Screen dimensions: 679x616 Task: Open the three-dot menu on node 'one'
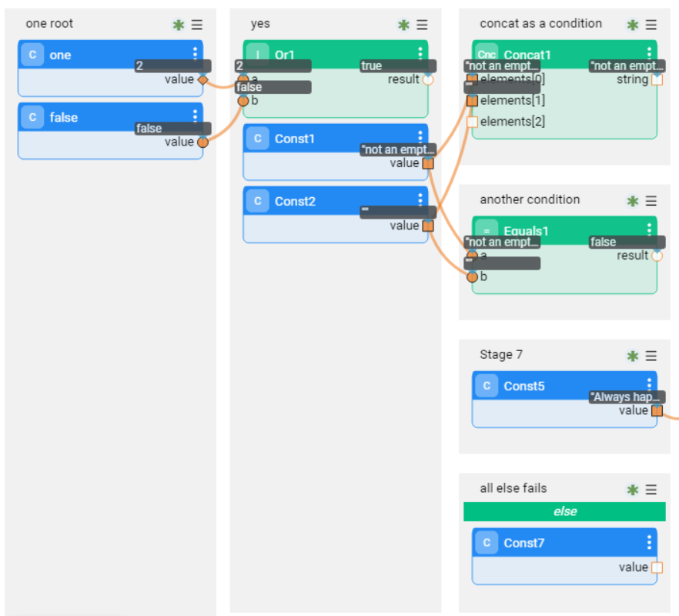[x=196, y=53]
